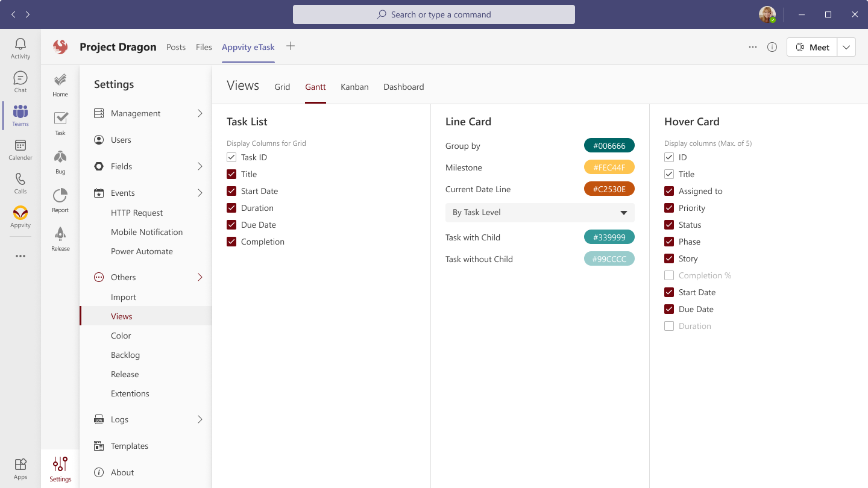Open the Report pie chart icon
The height and width of the screenshot is (488, 868).
(x=60, y=196)
